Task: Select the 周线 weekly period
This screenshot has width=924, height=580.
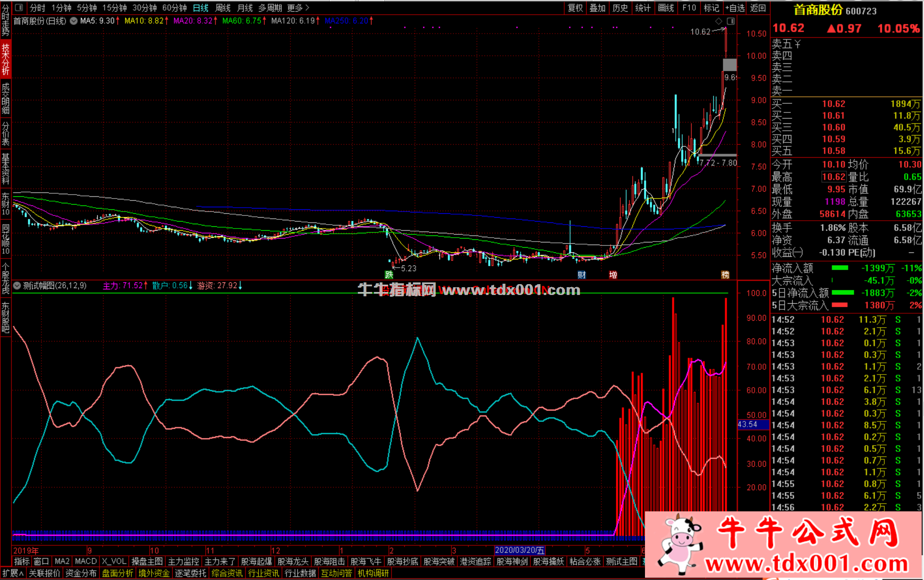Action: click(223, 8)
